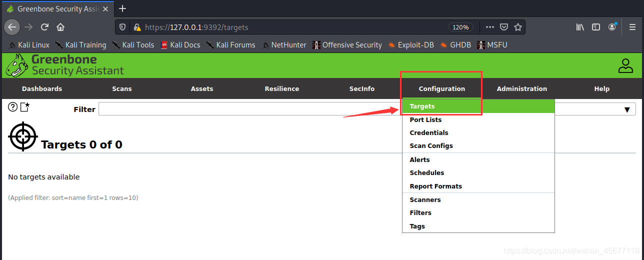Image resolution: width=644 pixels, height=260 pixels.
Task: Open the Resilience menu
Action: pos(282,88)
